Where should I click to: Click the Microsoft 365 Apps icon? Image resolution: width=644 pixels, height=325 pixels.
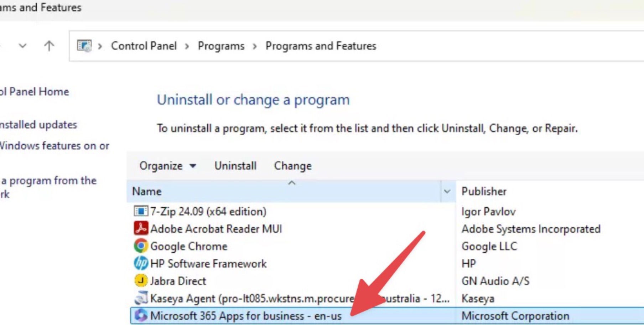pos(141,315)
